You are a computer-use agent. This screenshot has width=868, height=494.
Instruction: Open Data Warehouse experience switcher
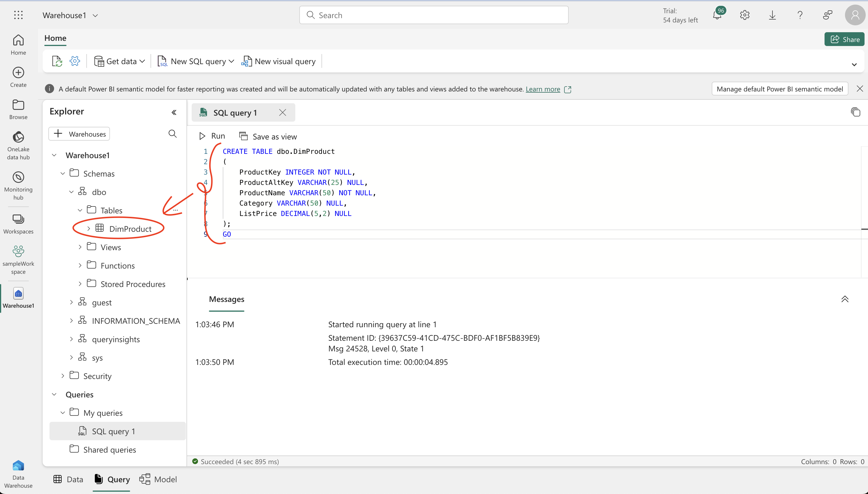click(x=18, y=474)
